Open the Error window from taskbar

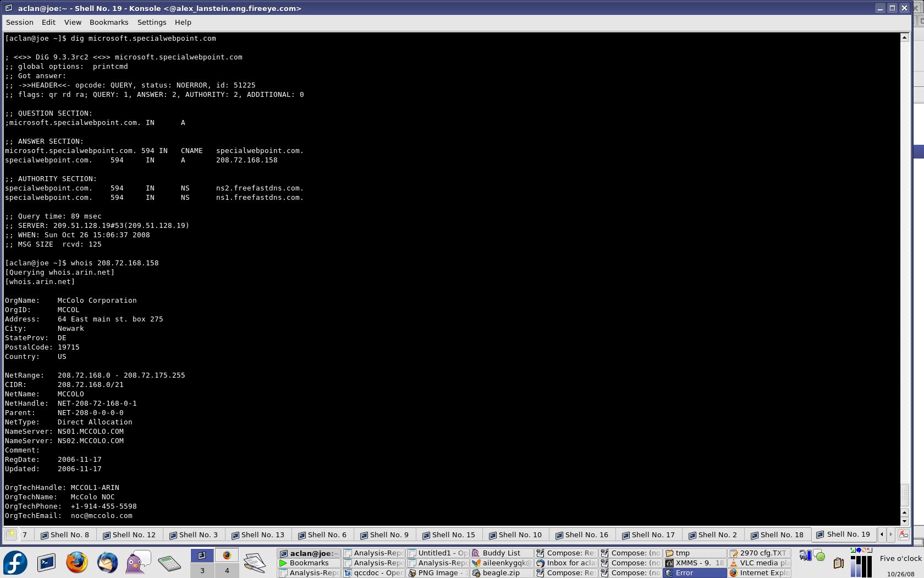pos(695,573)
